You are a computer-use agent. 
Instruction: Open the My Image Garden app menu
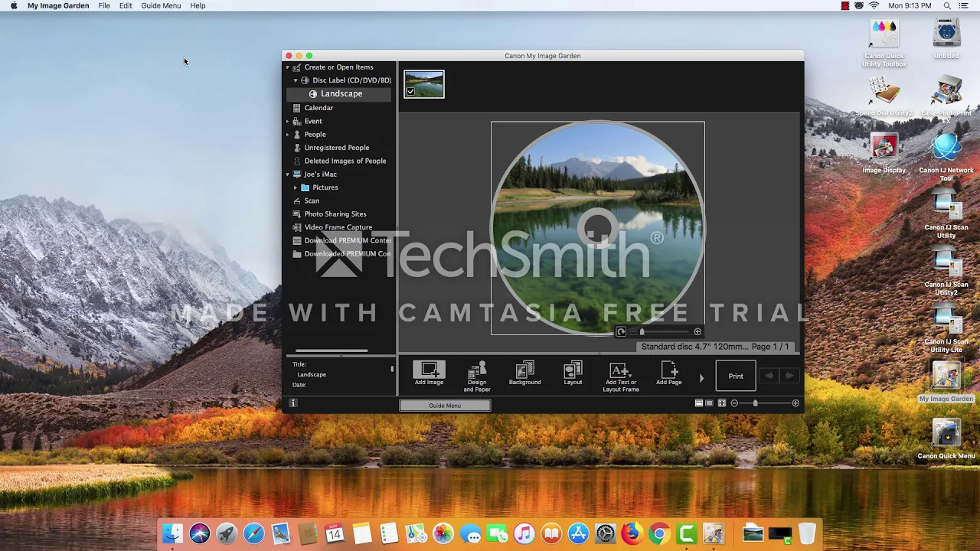point(58,5)
